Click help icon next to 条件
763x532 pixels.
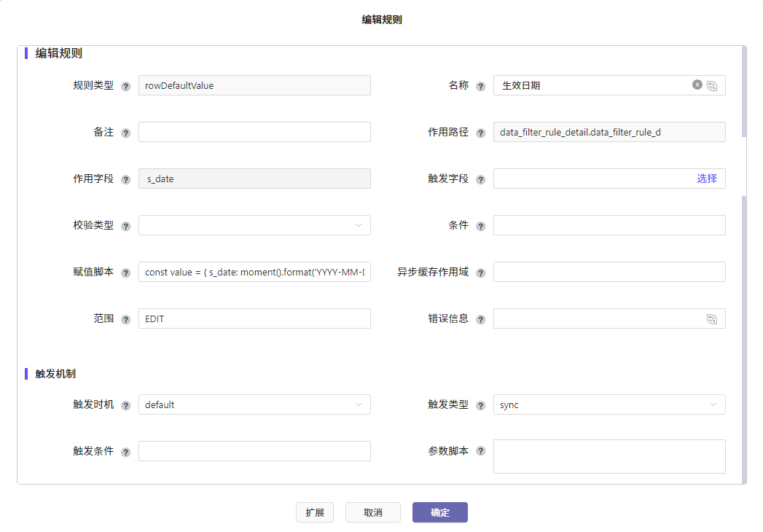pos(480,227)
